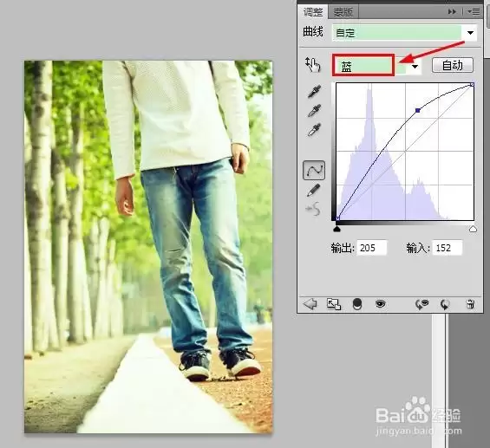Pick the black point eyedropper
This screenshot has height=448, width=490.
pyautogui.click(x=314, y=91)
